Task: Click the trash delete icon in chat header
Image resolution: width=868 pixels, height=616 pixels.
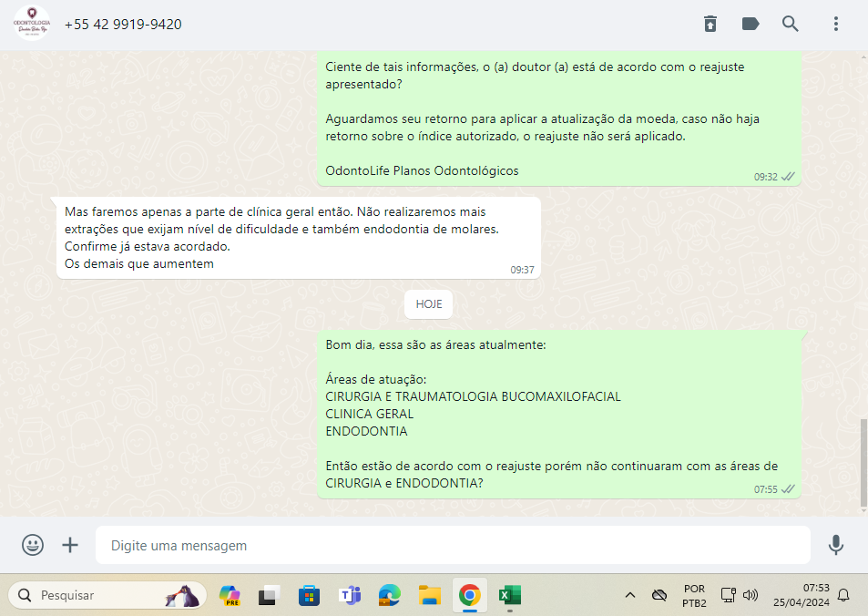Action: (710, 24)
